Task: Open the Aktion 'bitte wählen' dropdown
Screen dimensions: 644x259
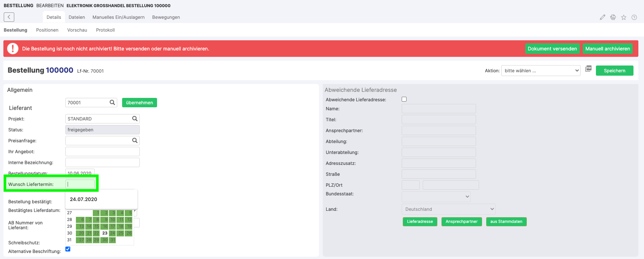Action: tap(540, 71)
